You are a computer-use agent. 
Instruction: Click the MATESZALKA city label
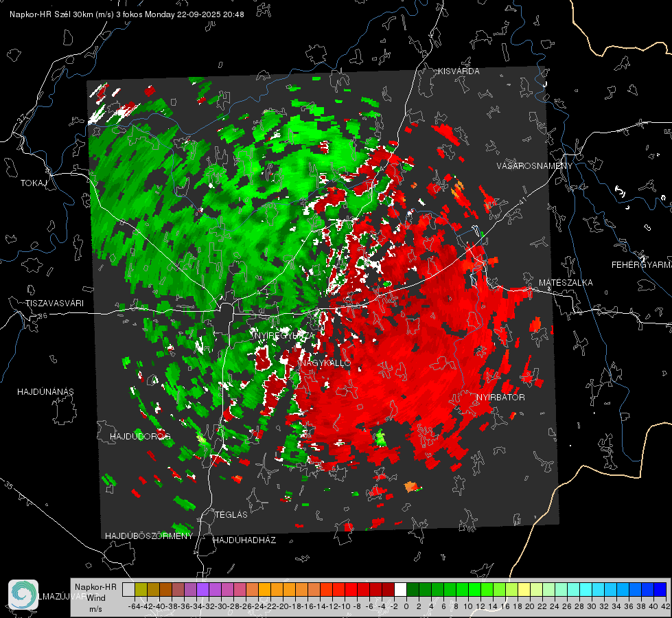566,283
